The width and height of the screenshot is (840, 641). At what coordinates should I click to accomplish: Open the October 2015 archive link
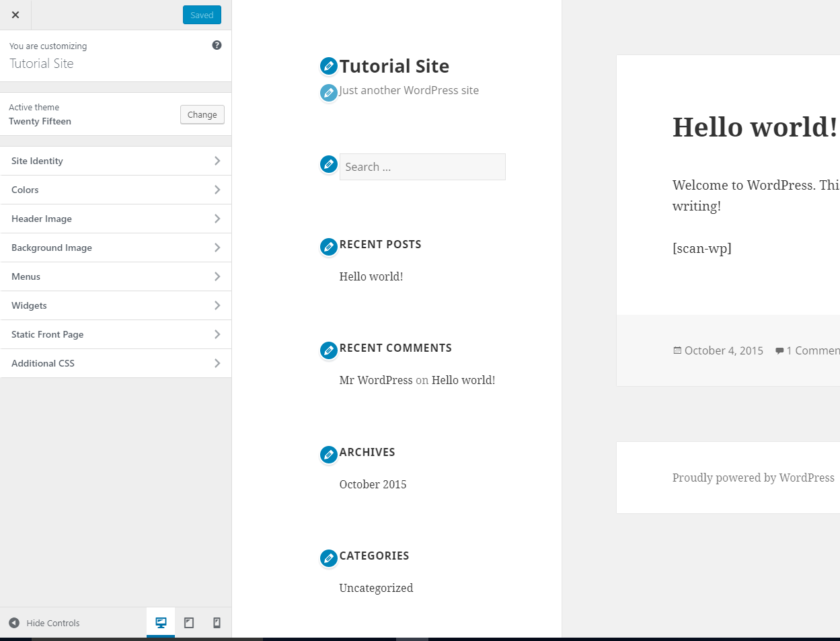click(373, 484)
